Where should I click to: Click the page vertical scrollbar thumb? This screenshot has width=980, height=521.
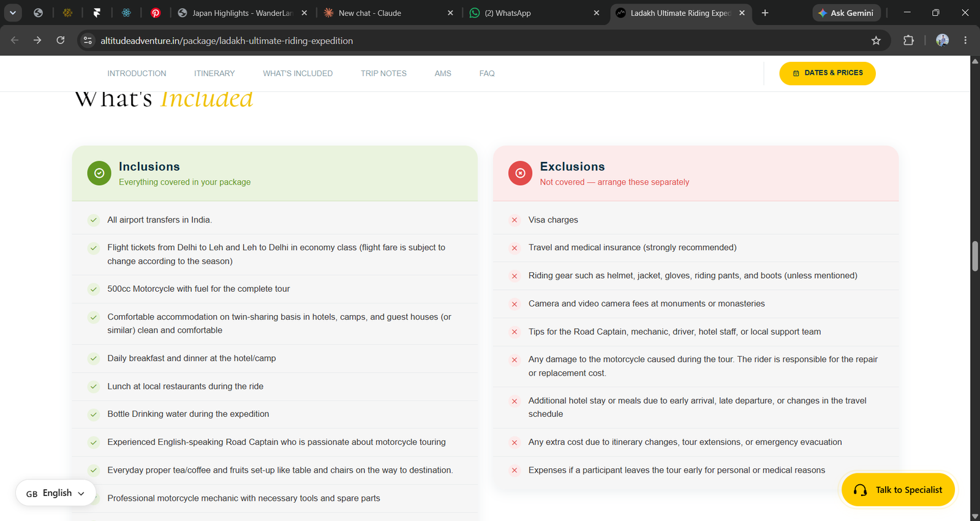(x=974, y=256)
